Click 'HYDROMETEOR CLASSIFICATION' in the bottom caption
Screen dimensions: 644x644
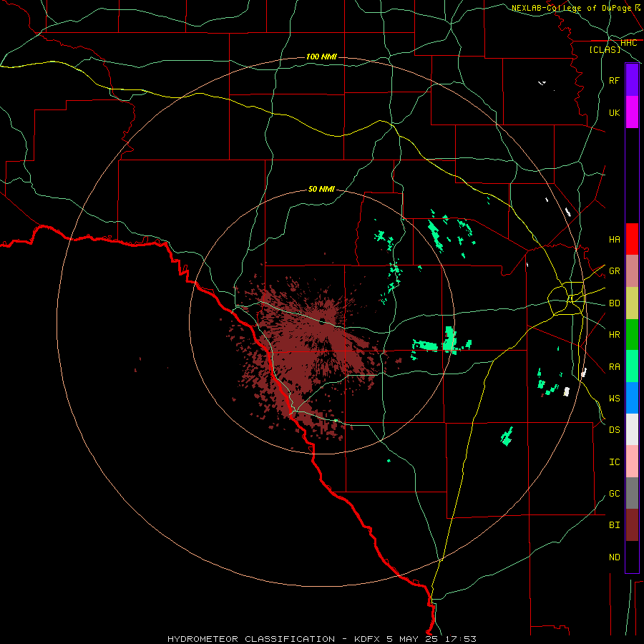[x=251, y=639]
